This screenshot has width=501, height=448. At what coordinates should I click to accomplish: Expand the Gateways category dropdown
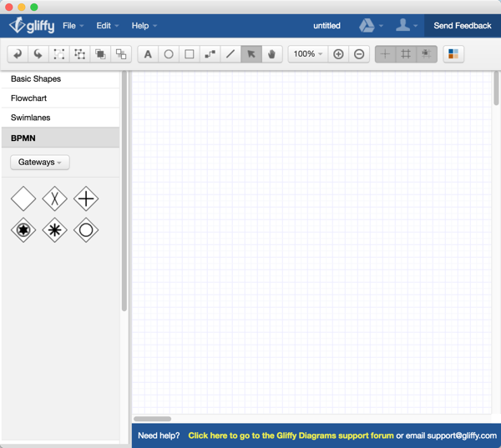pyautogui.click(x=40, y=162)
